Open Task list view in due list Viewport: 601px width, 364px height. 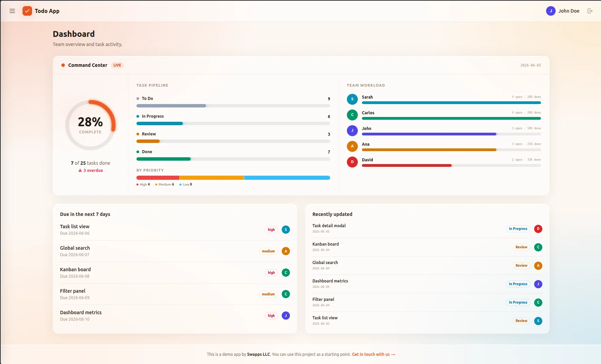pyautogui.click(x=75, y=227)
